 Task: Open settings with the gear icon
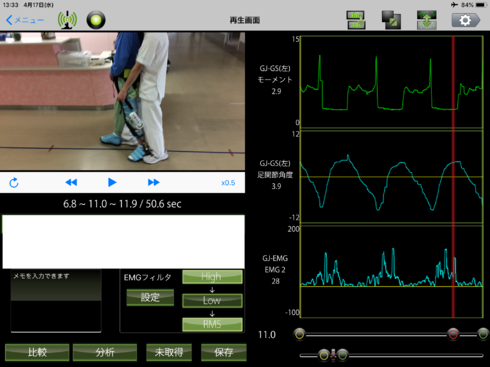466,20
